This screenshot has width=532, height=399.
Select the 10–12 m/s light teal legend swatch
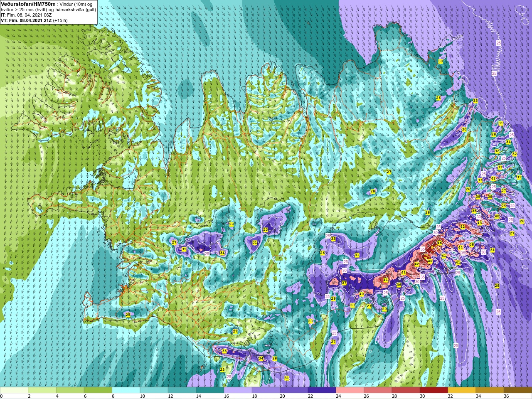click(x=154, y=390)
